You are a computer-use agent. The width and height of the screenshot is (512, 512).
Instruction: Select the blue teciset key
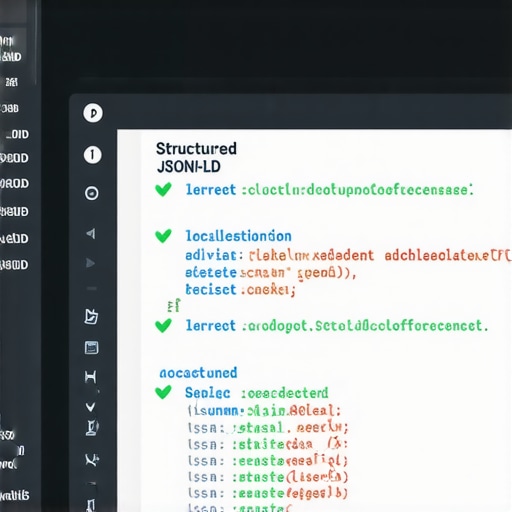point(211,289)
